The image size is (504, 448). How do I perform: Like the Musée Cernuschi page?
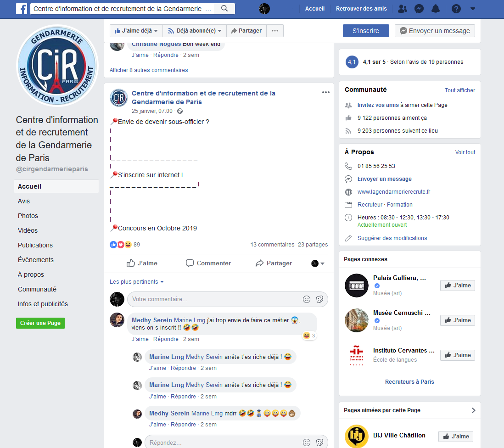(457, 320)
